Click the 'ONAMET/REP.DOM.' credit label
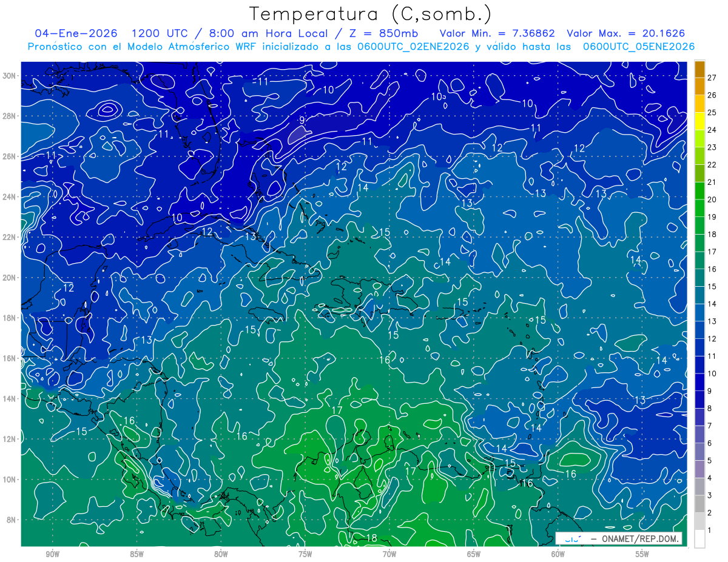The image size is (728, 562). 641,538
